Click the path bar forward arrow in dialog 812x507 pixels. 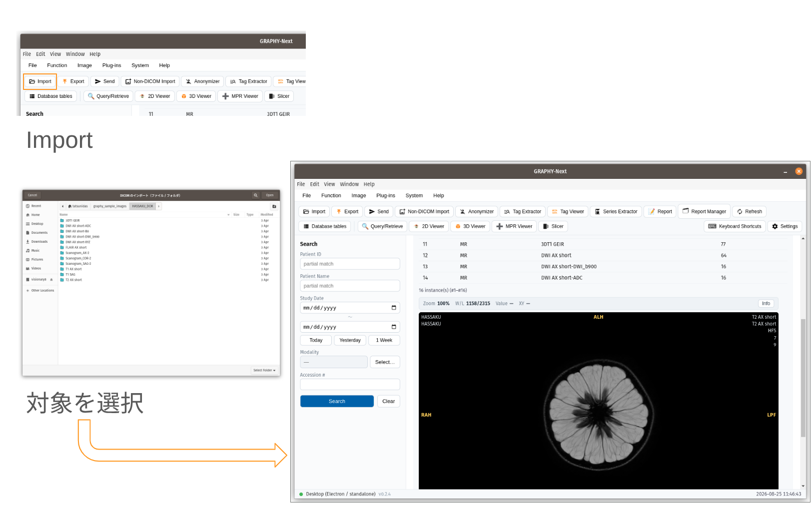pos(159,206)
